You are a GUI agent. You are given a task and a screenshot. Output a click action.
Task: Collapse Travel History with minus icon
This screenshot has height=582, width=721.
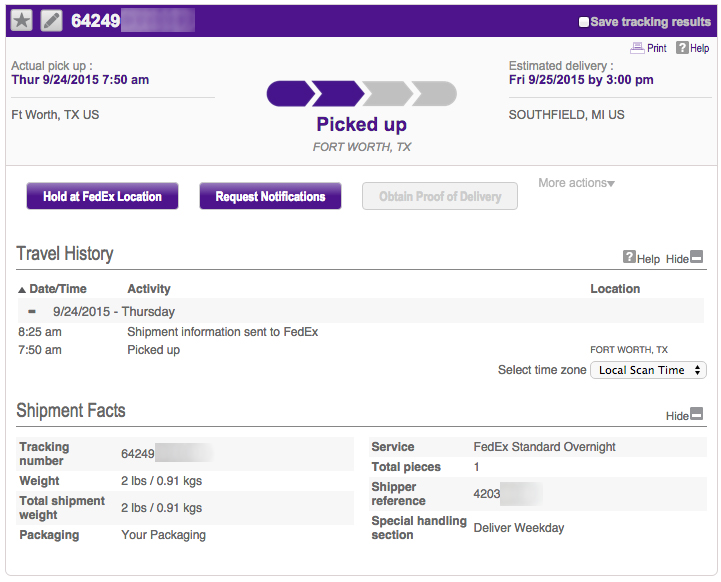point(697,257)
